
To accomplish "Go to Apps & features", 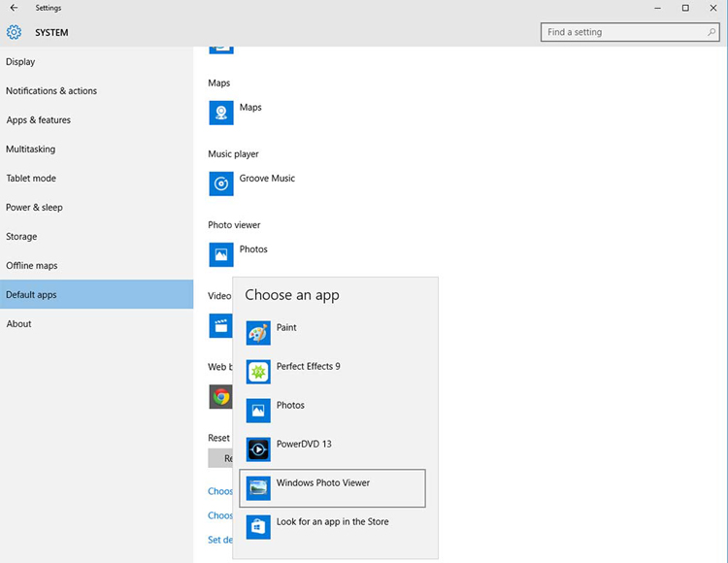I will (x=96, y=119).
